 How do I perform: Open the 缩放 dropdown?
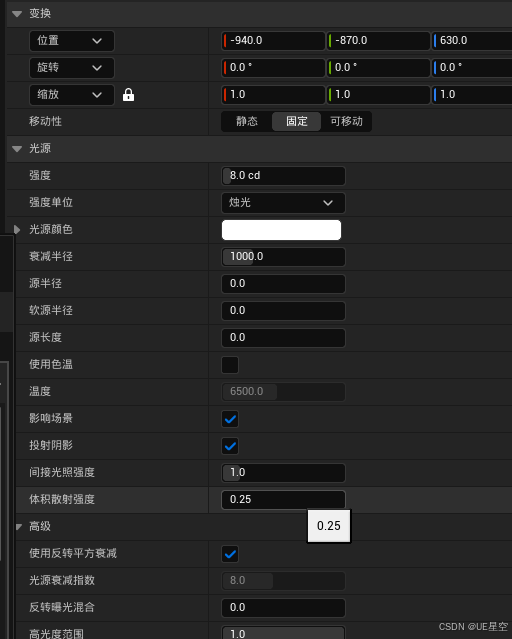coord(72,95)
